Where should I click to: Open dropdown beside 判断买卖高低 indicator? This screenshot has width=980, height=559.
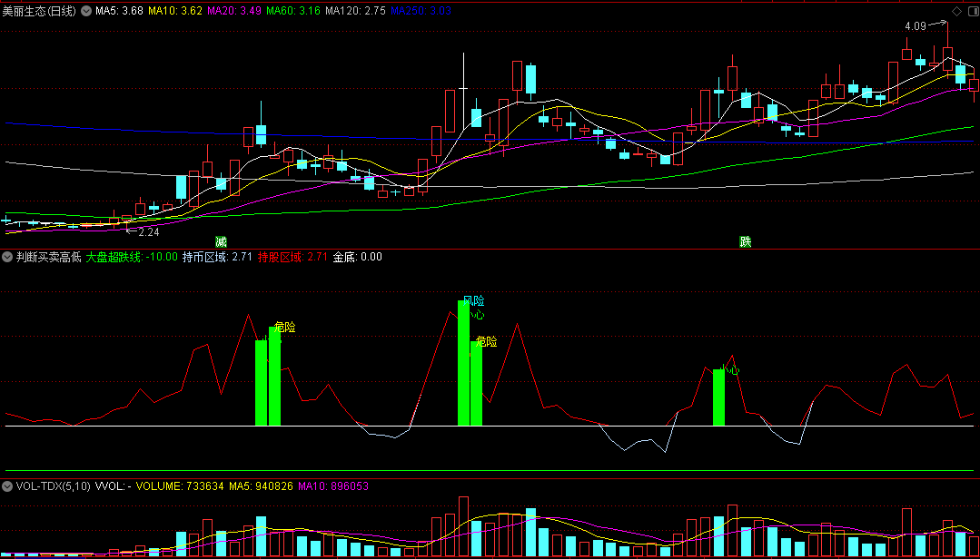pyautogui.click(x=8, y=257)
